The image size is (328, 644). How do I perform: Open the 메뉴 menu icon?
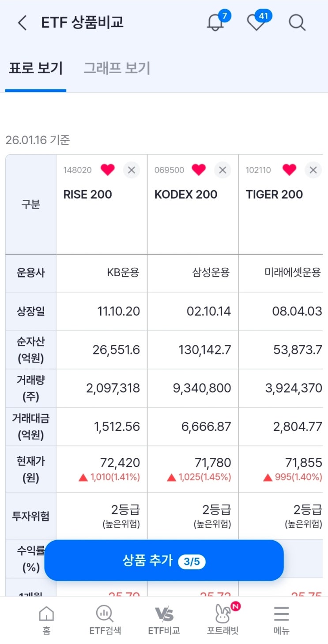281,618
